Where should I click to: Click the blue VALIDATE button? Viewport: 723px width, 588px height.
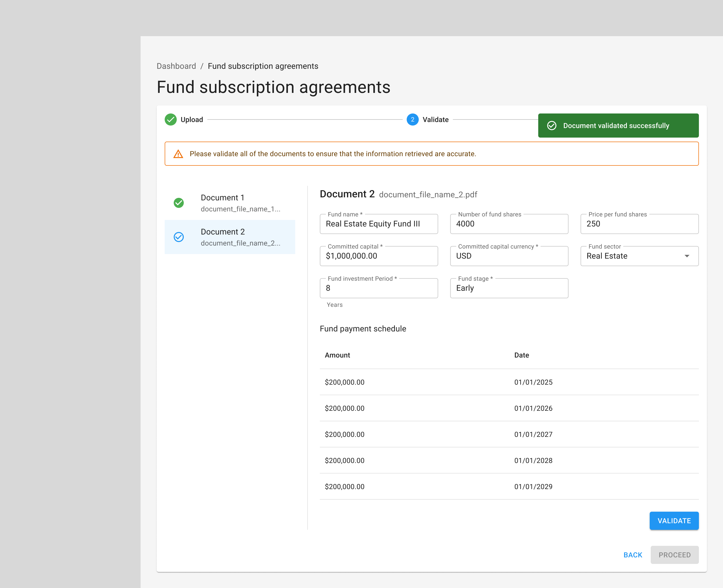tap(674, 521)
